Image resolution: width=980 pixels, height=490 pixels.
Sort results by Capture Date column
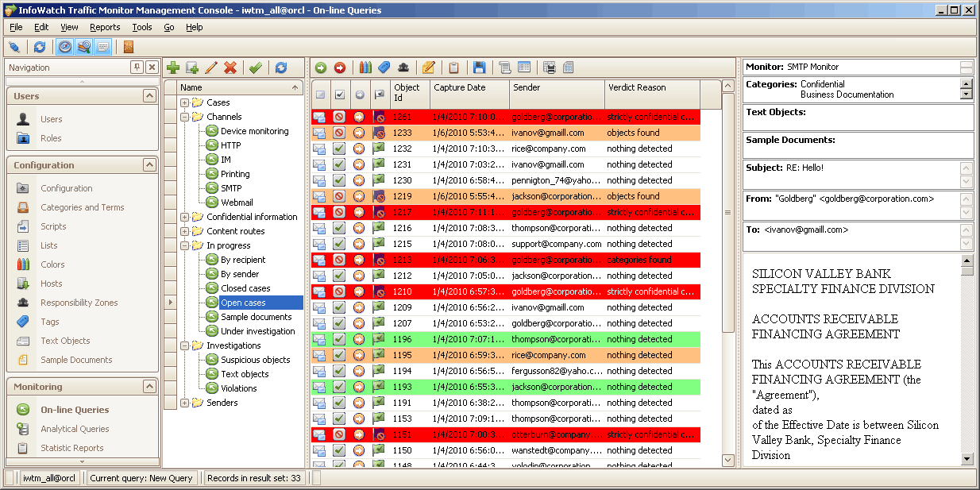pos(469,94)
